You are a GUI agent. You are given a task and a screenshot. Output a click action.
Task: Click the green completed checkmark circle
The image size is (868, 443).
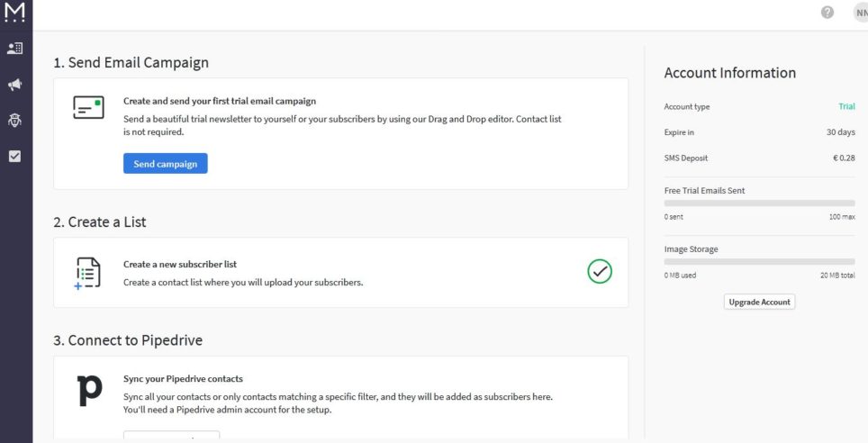click(x=600, y=271)
